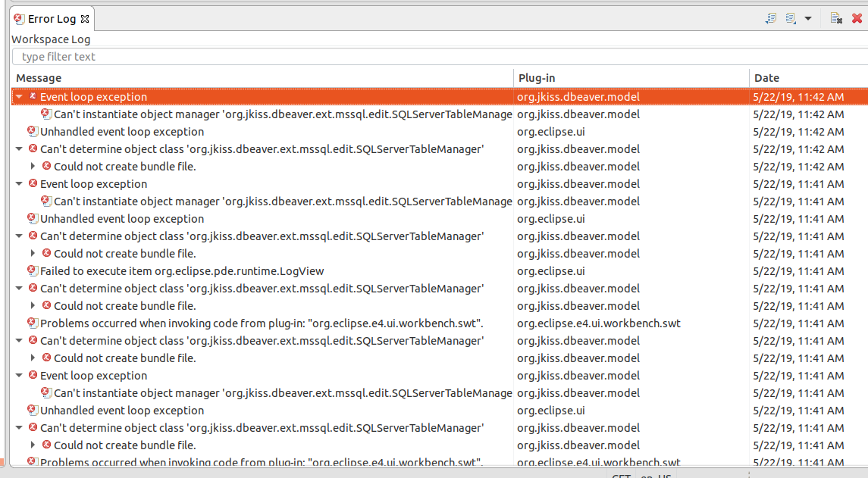This screenshot has width=868, height=478.
Task: Expand the 11:42 'Could not create bundle file' entry
Action: 33,166
